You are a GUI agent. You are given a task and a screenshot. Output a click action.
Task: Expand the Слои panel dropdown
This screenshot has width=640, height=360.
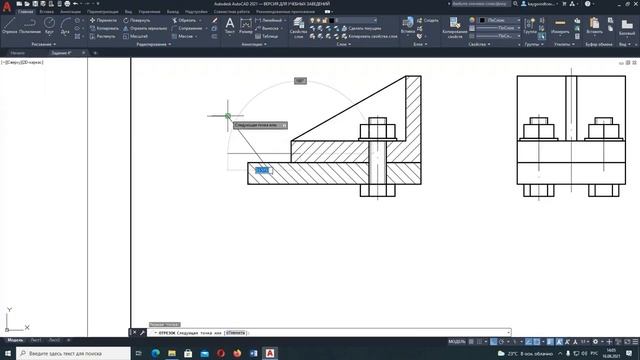(x=344, y=44)
